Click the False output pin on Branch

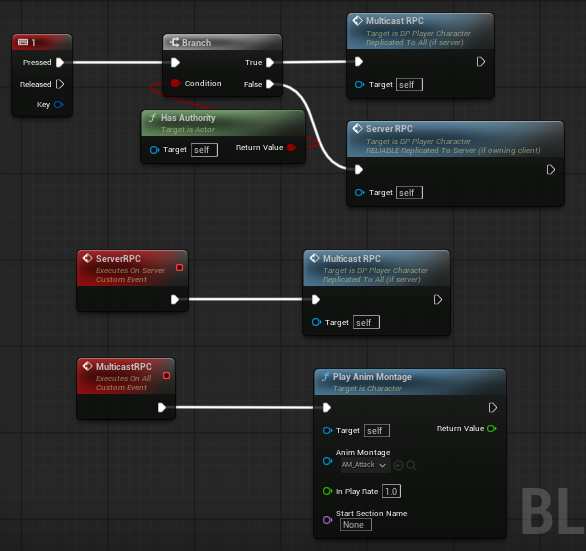(x=270, y=84)
